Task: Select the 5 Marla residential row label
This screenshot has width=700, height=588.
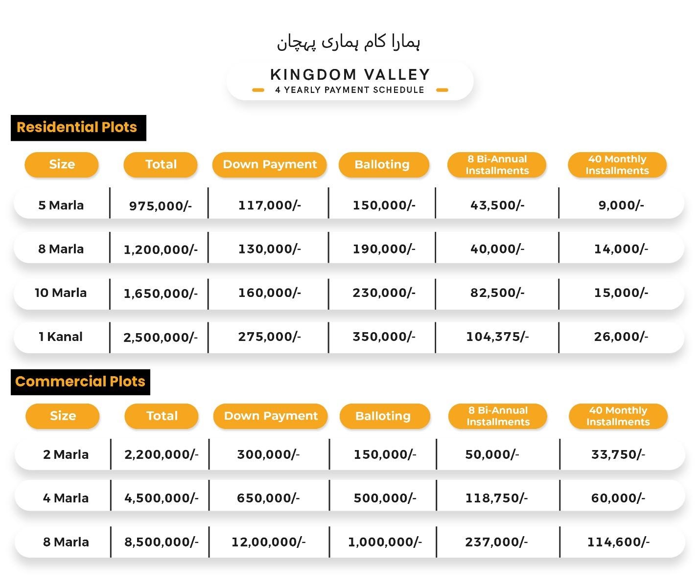Action: (x=61, y=205)
